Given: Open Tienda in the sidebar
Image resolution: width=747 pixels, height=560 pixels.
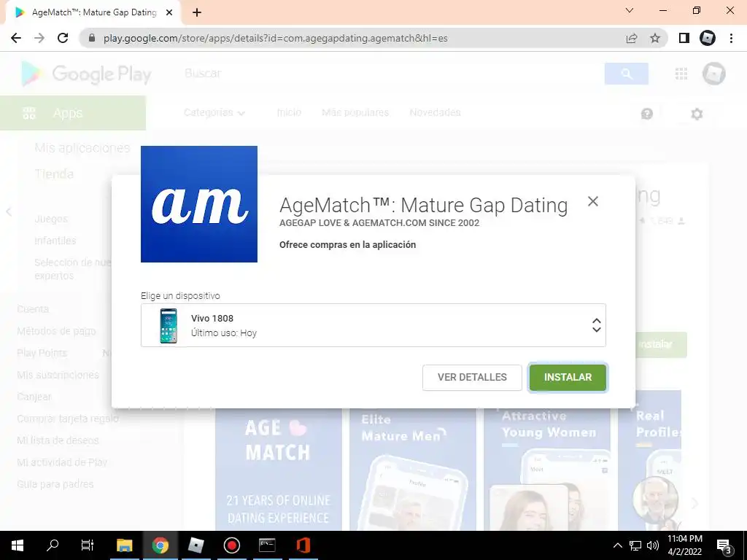Looking at the screenshot, I should coord(54,174).
